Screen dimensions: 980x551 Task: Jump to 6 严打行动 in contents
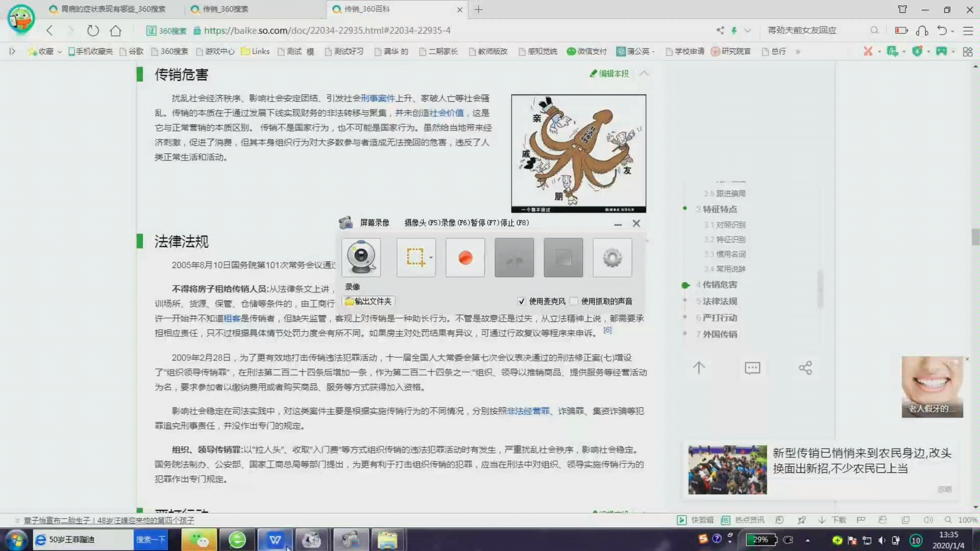[x=716, y=317]
